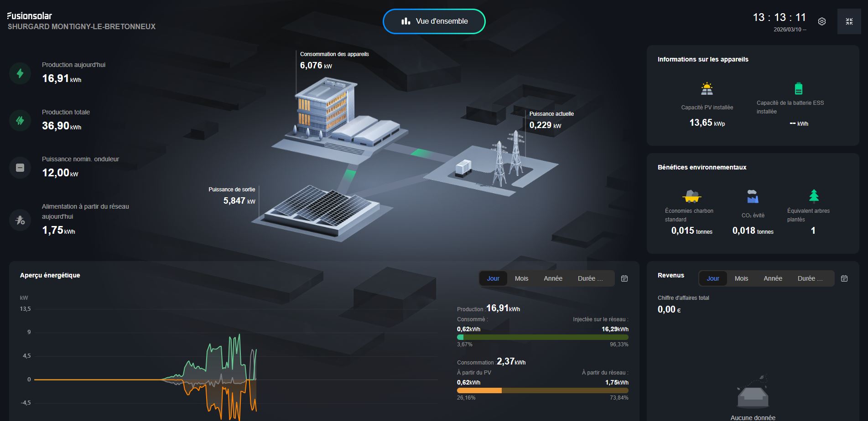This screenshot has width=868, height=421.
Task: Click the equivalent trees planted icon
Action: (814, 195)
